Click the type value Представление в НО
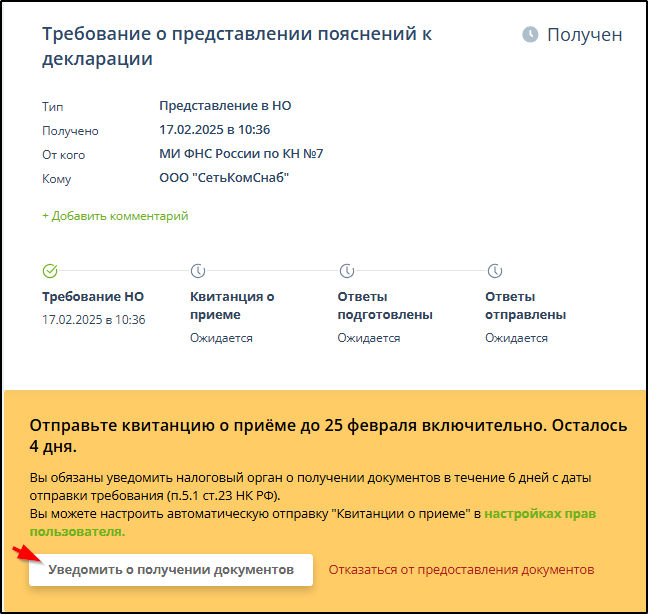 pyautogui.click(x=225, y=106)
